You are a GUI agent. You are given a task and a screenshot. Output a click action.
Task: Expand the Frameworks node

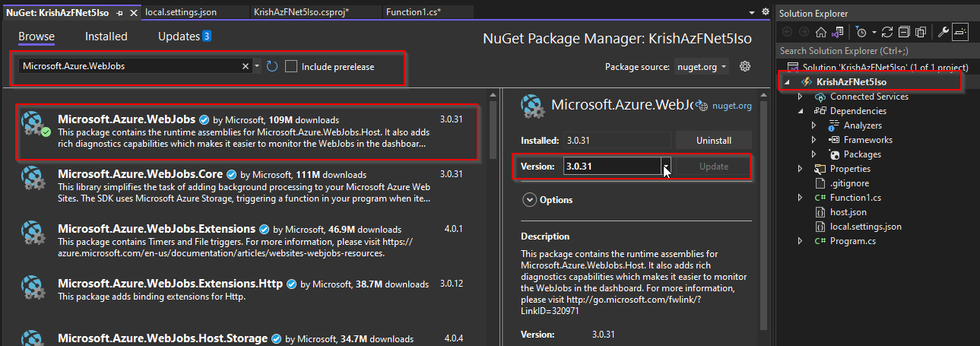click(x=813, y=140)
